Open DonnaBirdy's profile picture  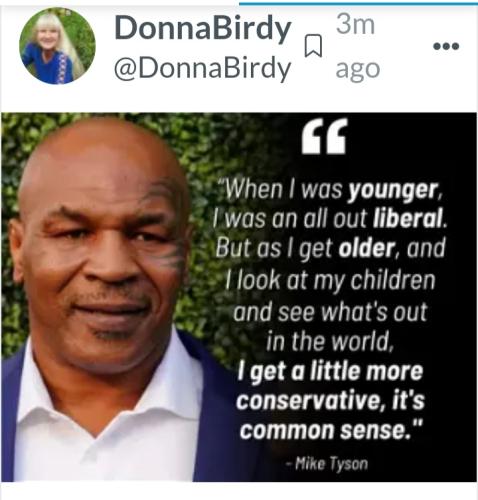[x=57, y=46]
